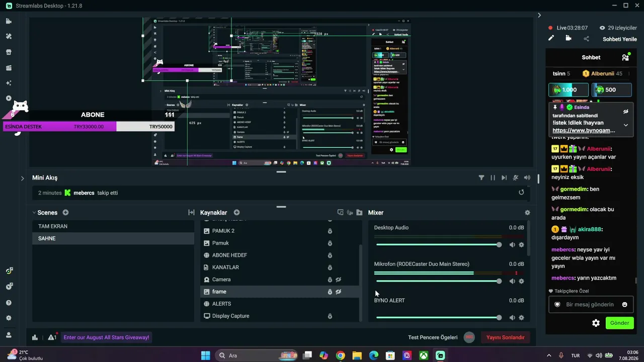Viewport: 644px width, 362px height.
Task: Open the sparkles icon in left sidebar
Action: point(9,83)
